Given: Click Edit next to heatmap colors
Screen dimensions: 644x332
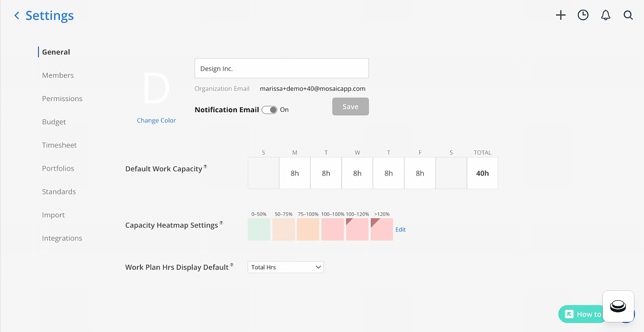Looking at the screenshot, I should click(400, 229).
